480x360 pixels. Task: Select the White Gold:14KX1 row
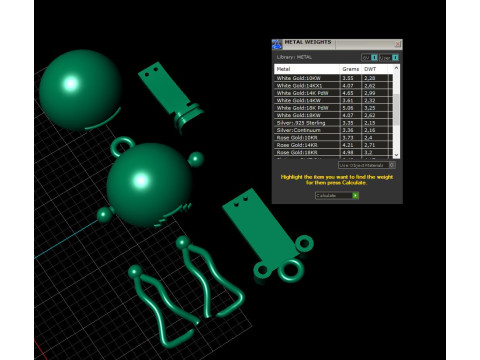point(333,86)
